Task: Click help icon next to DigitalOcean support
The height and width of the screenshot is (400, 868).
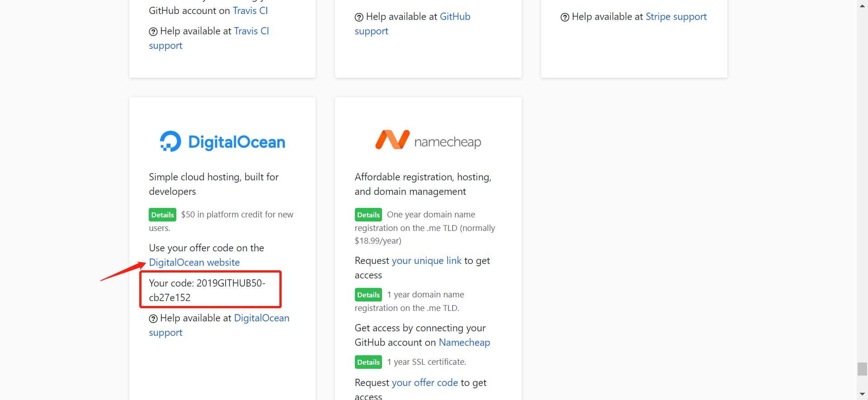Action: click(x=153, y=319)
